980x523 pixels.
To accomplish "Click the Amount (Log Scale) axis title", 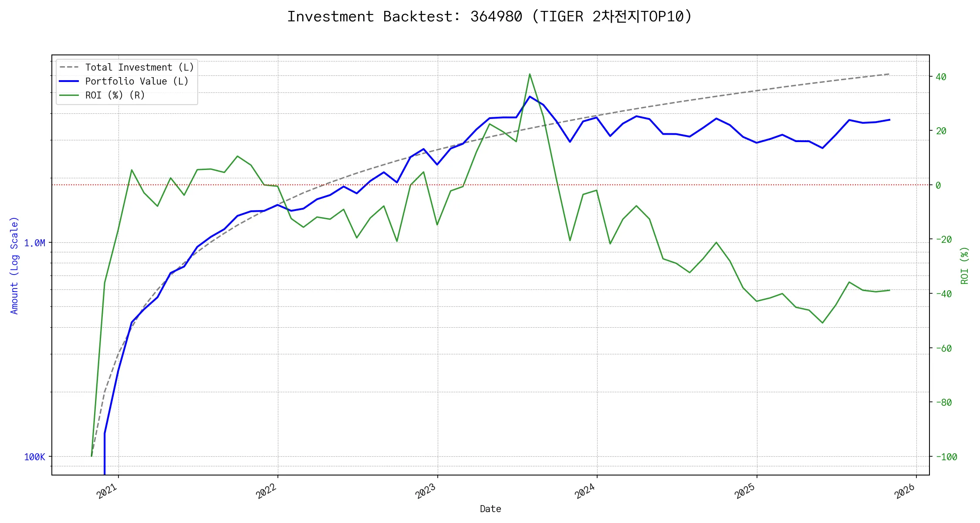I will click(x=14, y=265).
